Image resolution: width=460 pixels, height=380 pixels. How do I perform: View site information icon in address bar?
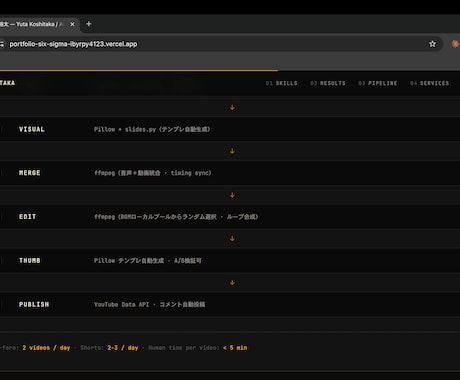pyautogui.click(x=2, y=44)
